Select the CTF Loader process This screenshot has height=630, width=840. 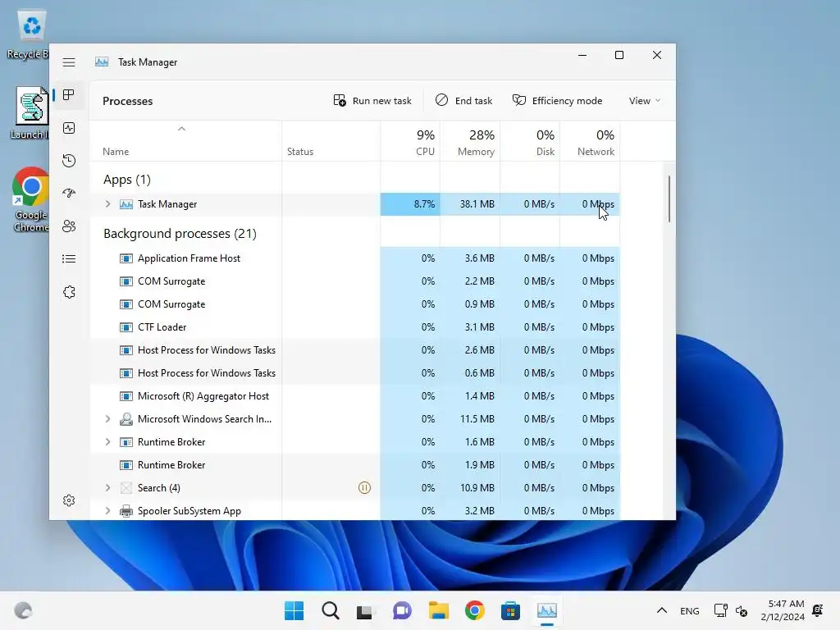tap(355, 327)
